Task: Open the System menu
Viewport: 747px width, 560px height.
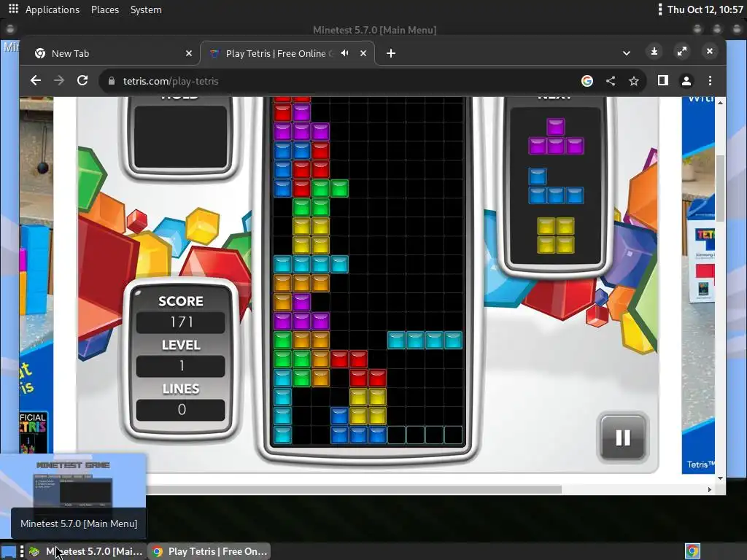Action: tap(146, 9)
